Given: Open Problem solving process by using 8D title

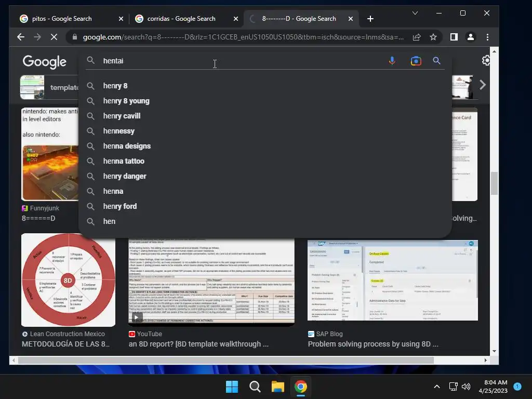Looking at the screenshot, I should [x=373, y=344].
